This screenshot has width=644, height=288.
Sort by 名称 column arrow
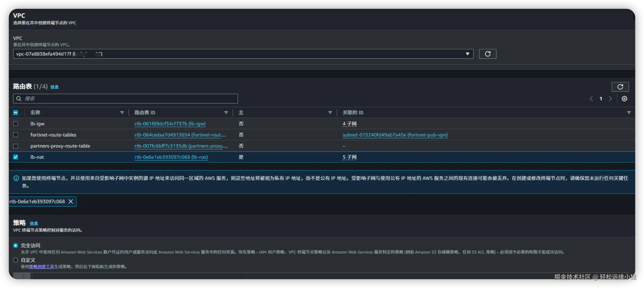coord(122,113)
